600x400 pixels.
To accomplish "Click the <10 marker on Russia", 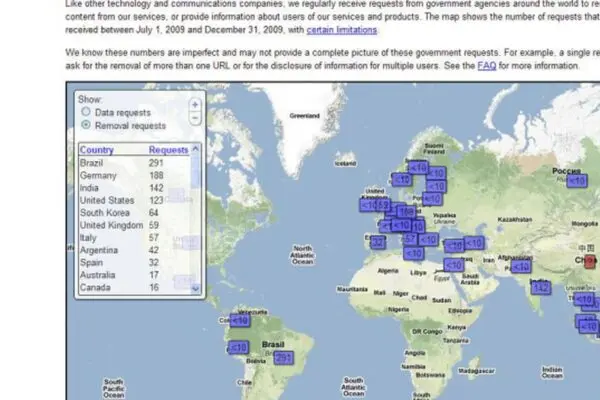I will (x=577, y=181).
